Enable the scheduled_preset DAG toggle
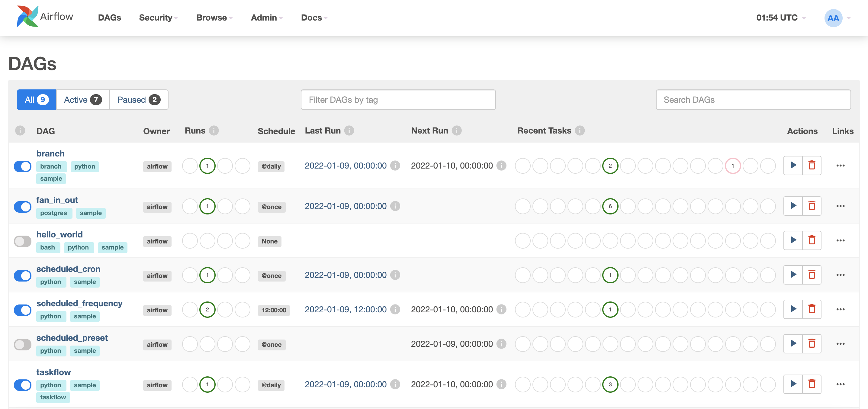The height and width of the screenshot is (409, 868). [23, 344]
